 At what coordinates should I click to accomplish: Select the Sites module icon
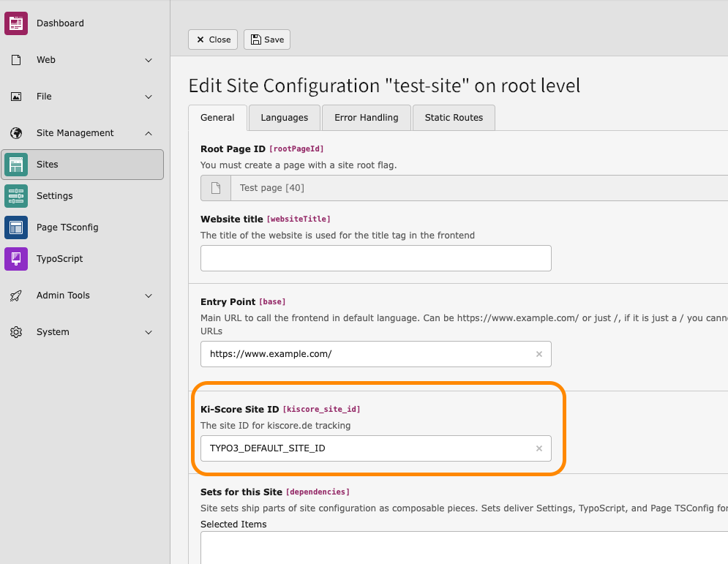click(x=15, y=164)
